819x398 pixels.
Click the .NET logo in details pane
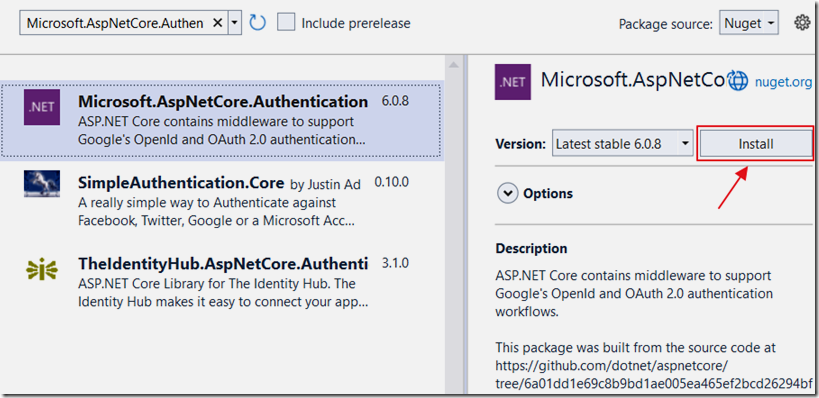coord(513,82)
